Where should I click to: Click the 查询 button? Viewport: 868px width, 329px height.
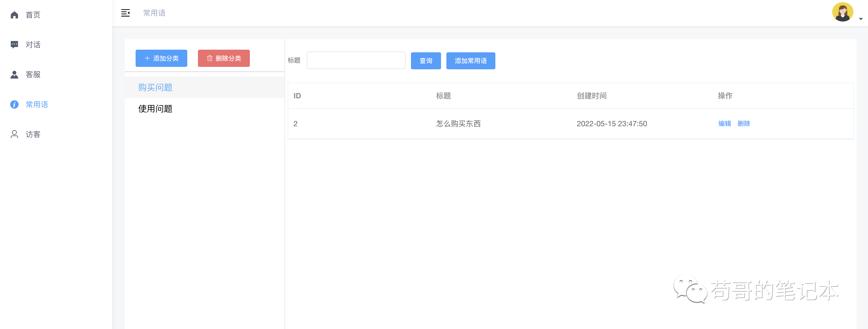(426, 61)
